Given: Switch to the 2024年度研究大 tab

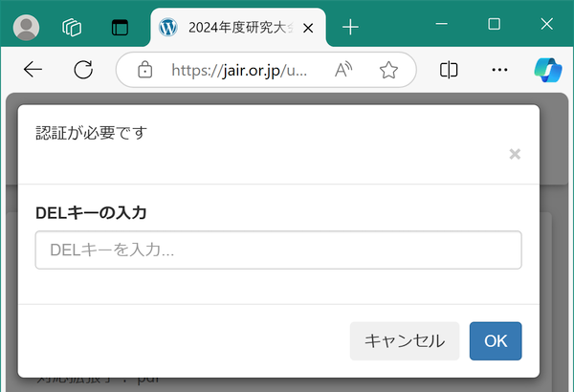Looking at the screenshot, I should click(230, 28).
